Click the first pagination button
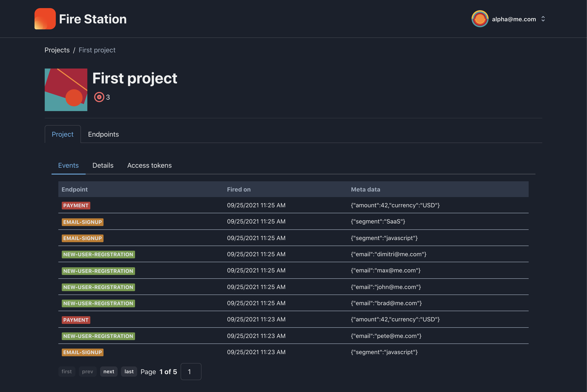587x392 pixels. (66, 372)
